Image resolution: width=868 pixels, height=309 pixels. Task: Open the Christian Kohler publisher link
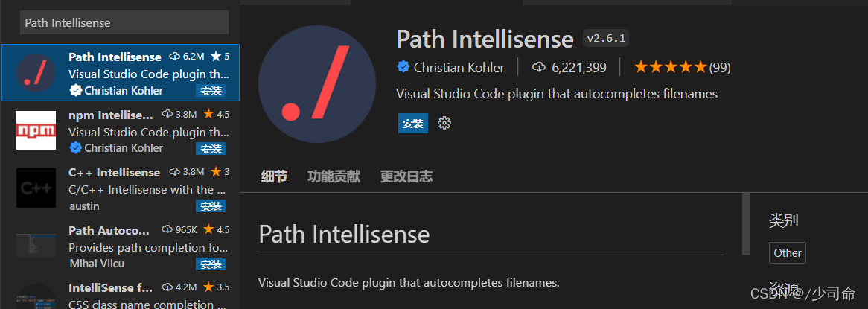click(459, 68)
